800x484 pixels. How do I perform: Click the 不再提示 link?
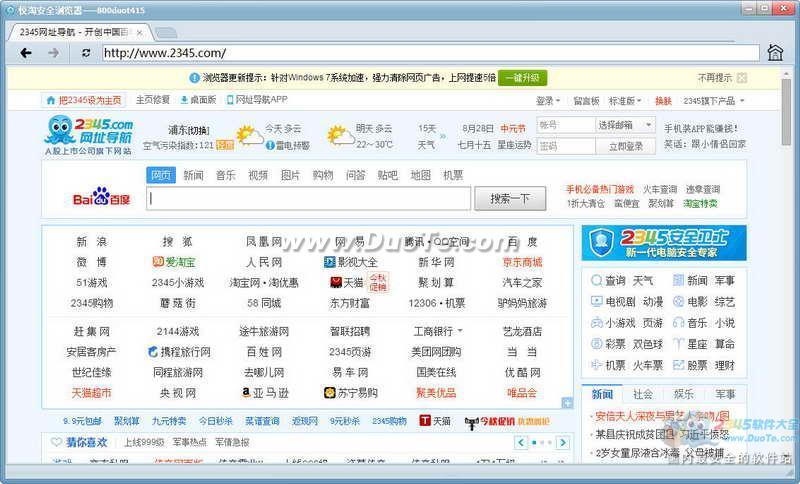click(x=715, y=78)
